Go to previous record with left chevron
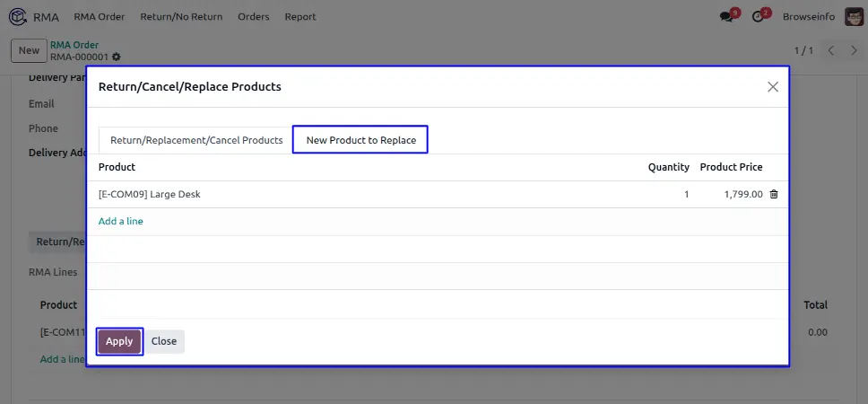The image size is (868, 404). click(x=831, y=50)
